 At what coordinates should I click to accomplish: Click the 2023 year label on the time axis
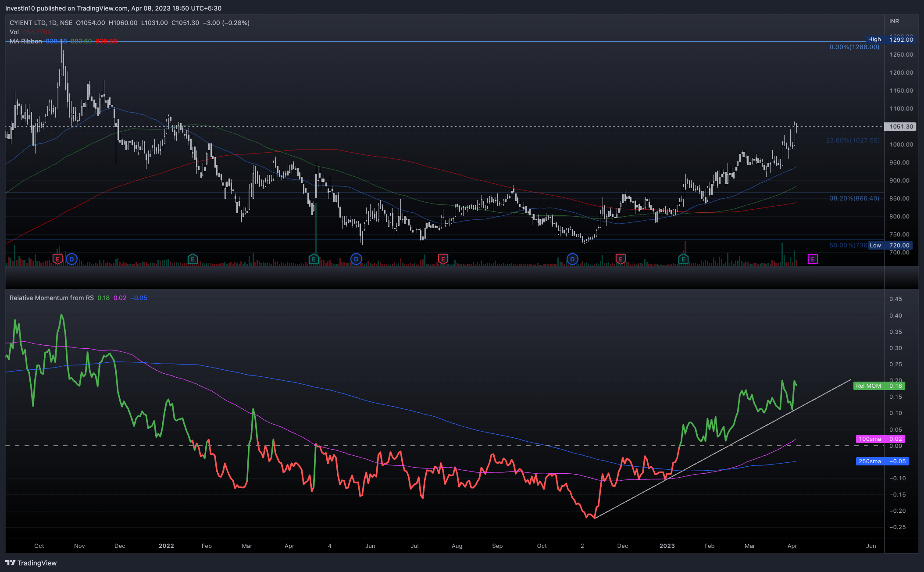[667, 546]
